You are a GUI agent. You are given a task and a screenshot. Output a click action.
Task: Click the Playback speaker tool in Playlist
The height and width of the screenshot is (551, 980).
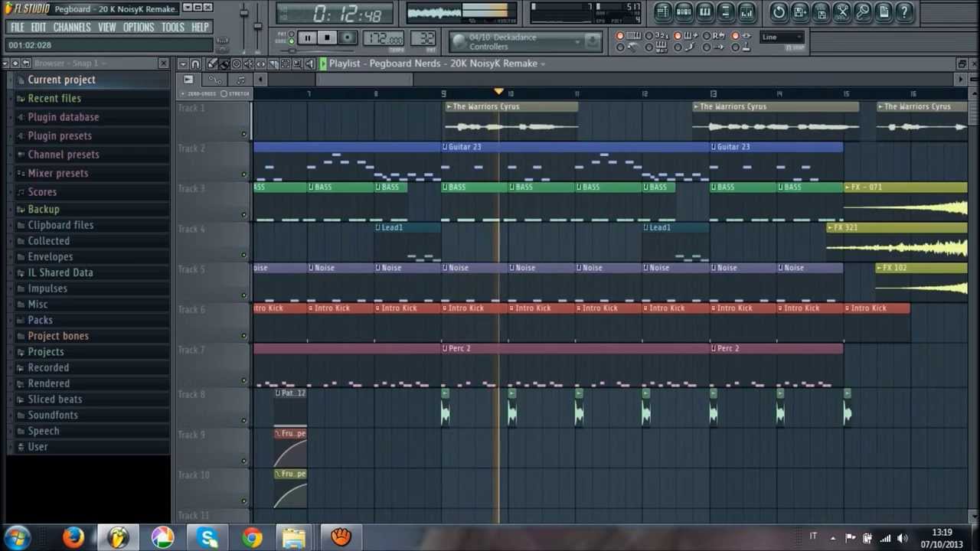coord(309,64)
